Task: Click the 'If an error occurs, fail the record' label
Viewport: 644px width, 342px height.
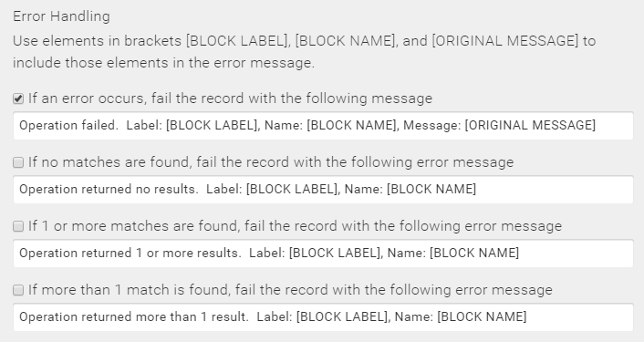Action: (x=230, y=98)
